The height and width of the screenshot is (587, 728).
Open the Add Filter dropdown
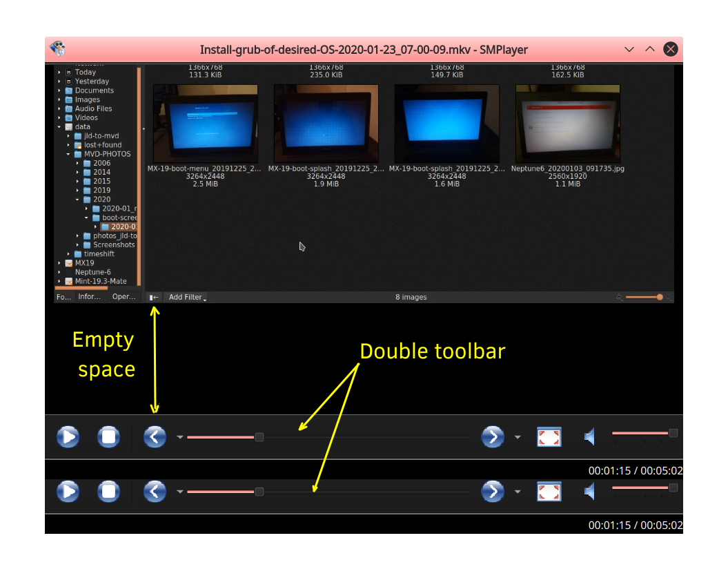[x=187, y=297]
